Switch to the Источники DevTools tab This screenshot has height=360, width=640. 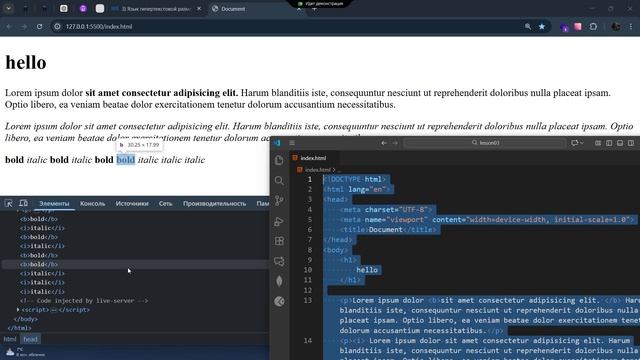132,203
